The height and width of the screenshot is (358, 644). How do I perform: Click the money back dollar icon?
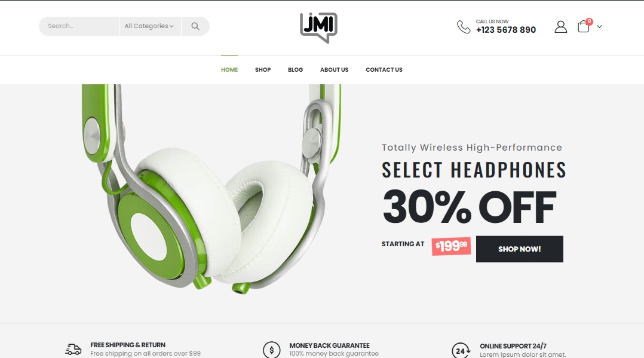coord(271,350)
